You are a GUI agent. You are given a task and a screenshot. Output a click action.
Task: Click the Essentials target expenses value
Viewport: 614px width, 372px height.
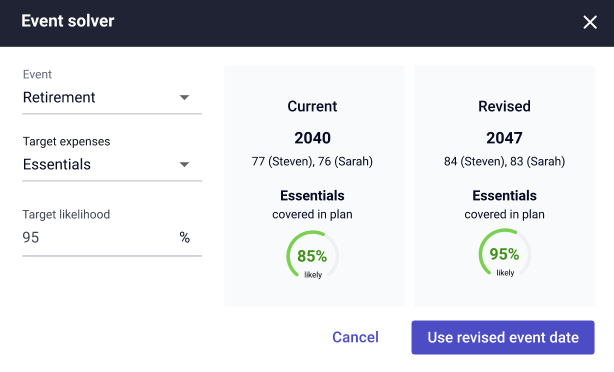57,164
